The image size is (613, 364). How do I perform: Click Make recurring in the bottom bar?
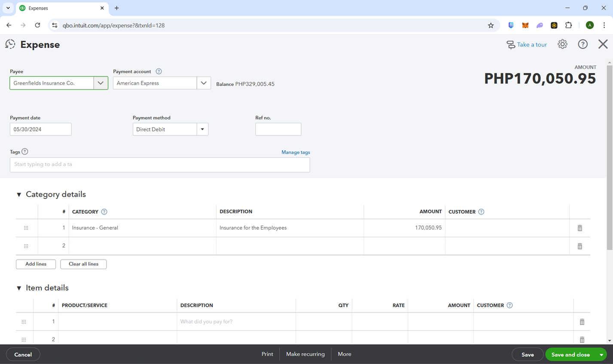305,354
